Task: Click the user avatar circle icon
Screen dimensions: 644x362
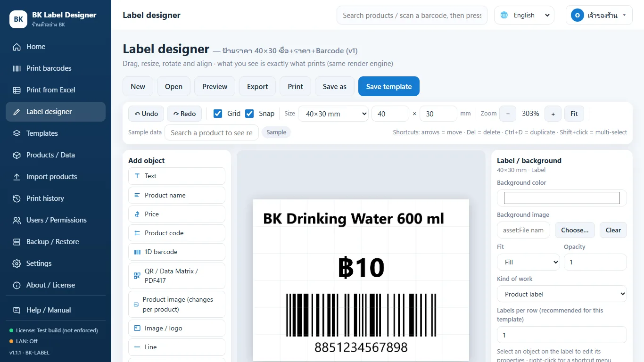Action: 578,15
